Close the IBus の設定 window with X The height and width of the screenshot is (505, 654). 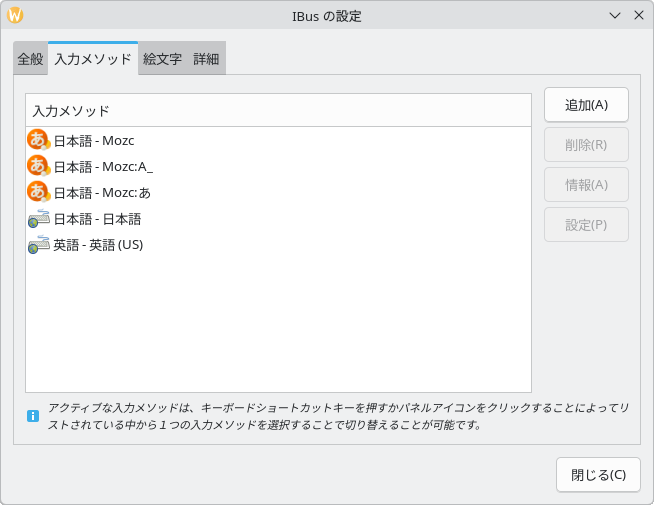coord(639,15)
